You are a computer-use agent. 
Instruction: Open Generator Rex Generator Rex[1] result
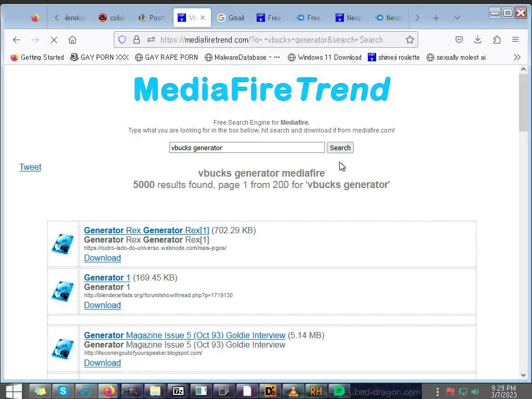pyautogui.click(x=147, y=230)
